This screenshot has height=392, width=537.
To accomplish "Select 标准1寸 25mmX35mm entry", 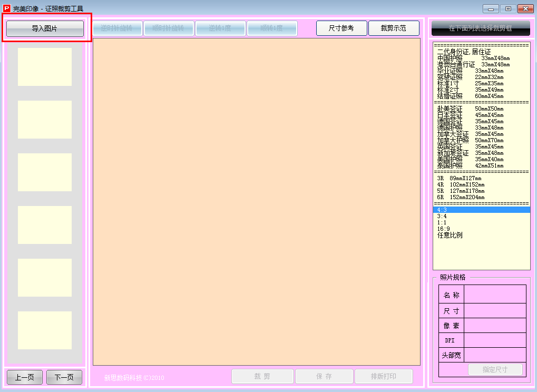I will 482,84.
